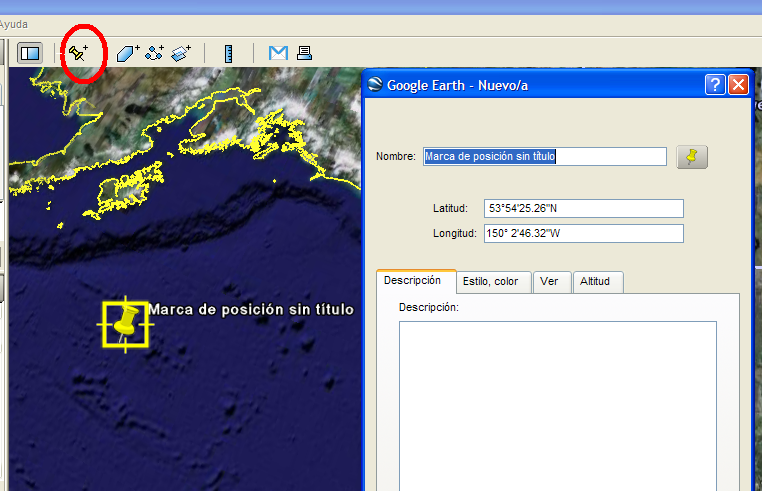Switch to the Estilo, color tab

pyautogui.click(x=493, y=282)
